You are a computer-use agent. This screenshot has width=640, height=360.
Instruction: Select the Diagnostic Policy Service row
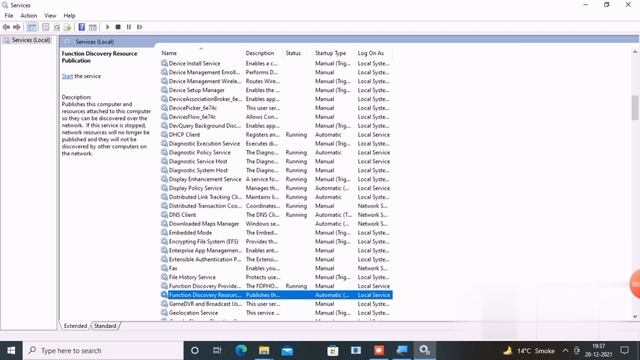(x=276, y=152)
